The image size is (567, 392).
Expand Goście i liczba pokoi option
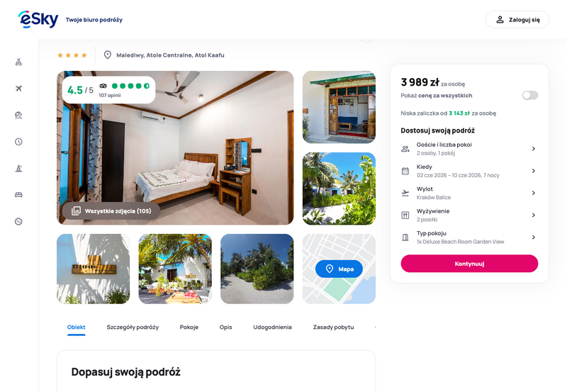click(x=469, y=149)
